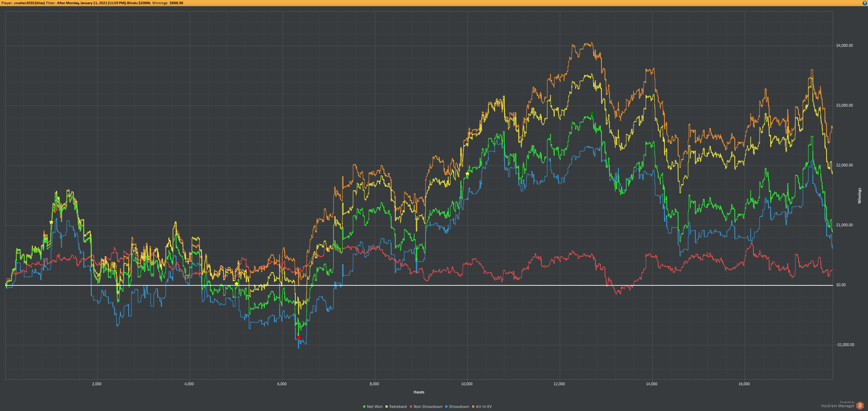868x411 pixels.
Task: Open the help question mark icon
Action: (865, 3)
